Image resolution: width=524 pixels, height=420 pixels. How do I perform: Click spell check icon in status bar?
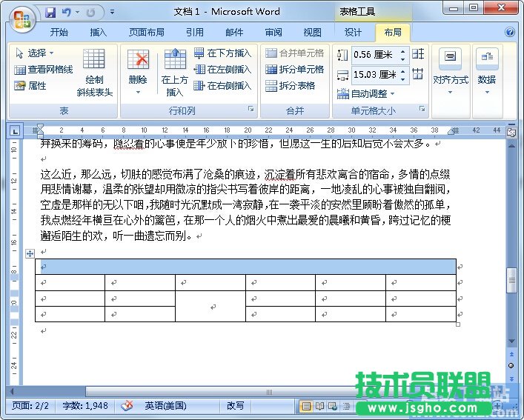pyautogui.click(x=127, y=406)
